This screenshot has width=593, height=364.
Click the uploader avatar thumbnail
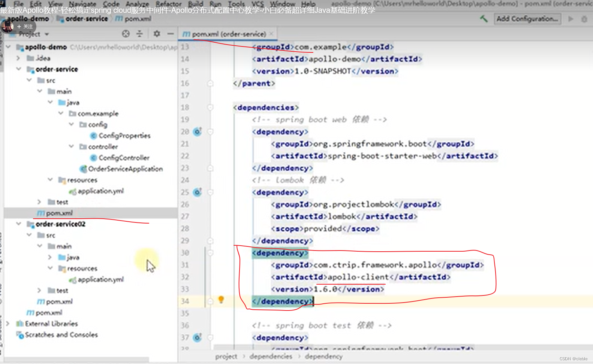[x=7, y=27]
